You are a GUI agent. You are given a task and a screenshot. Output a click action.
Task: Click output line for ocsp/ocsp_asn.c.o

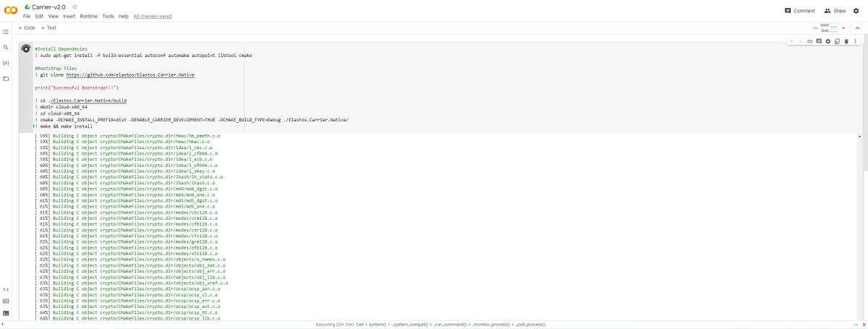click(130, 289)
